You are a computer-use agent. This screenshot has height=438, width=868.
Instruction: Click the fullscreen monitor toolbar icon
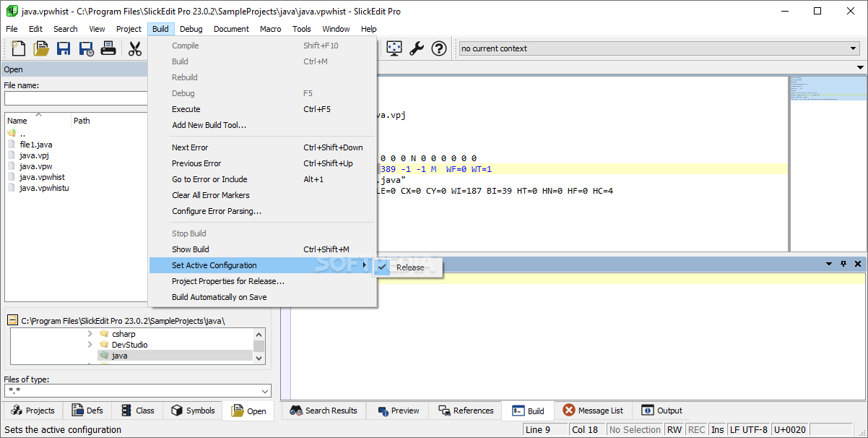pos(394,48)
